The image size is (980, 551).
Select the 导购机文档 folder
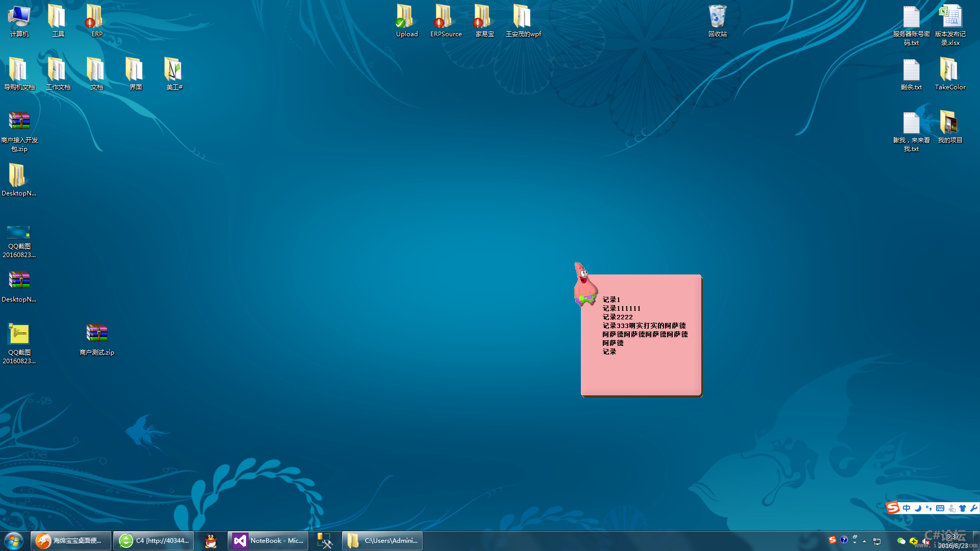coord(19,74)
